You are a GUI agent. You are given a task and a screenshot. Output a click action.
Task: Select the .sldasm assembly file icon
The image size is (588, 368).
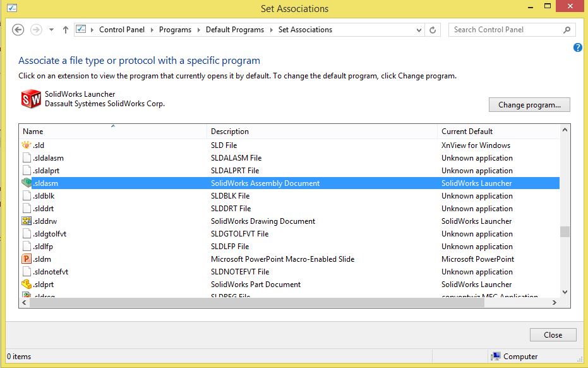(x=26, y=183)
